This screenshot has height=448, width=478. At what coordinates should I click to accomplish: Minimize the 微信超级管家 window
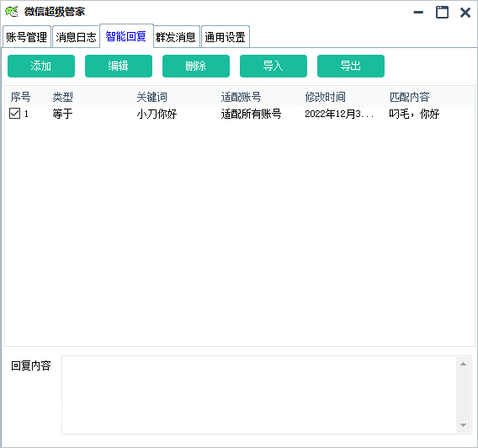click(418, 13)
